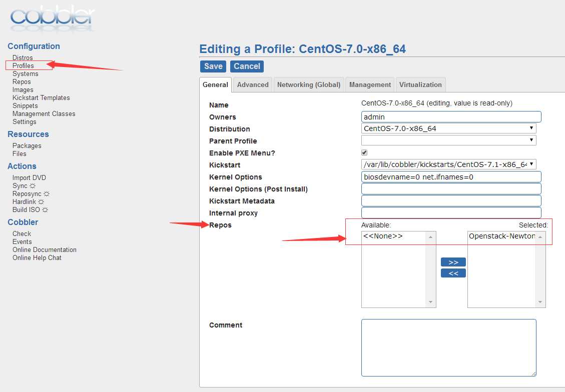Open Repos in the sidebar
The image size is (565, 392).
coord(22,81)
